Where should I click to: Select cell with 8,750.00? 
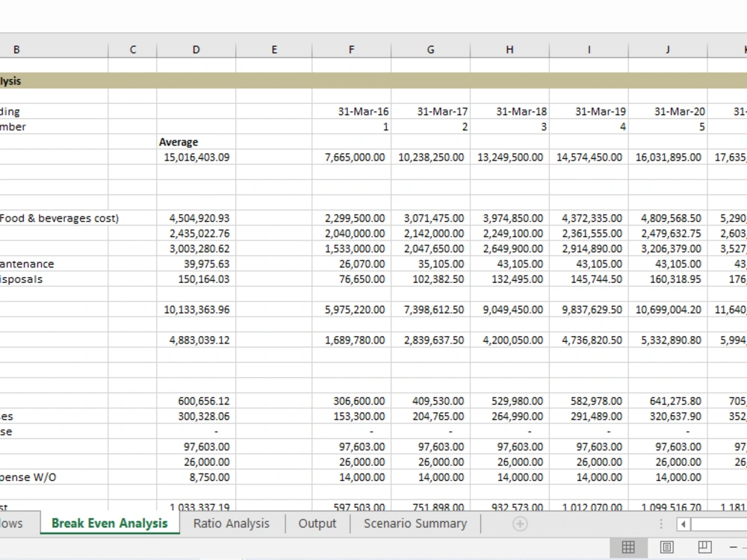coord(196,477)
